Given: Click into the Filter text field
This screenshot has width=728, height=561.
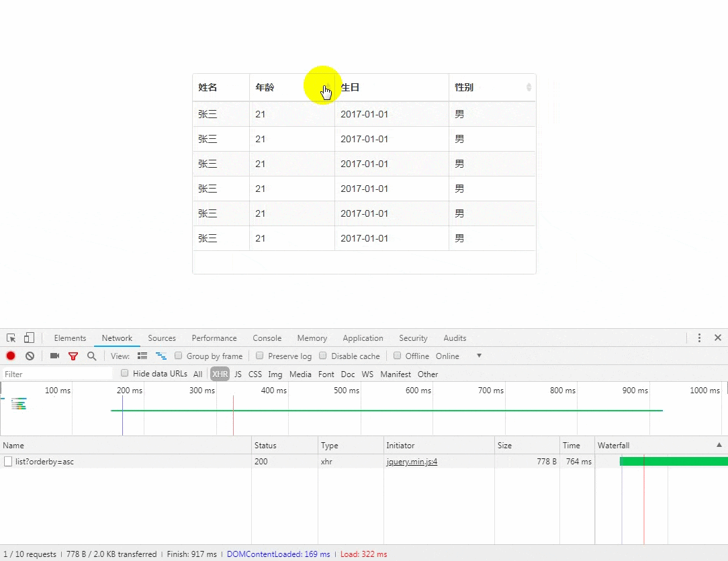Looking at the screenshot, I should pos(56,374).
